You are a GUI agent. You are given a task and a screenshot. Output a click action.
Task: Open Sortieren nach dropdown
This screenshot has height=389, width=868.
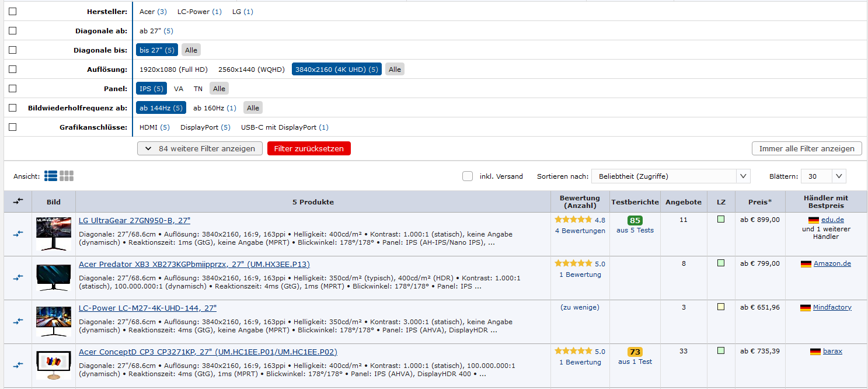point(670,176)
